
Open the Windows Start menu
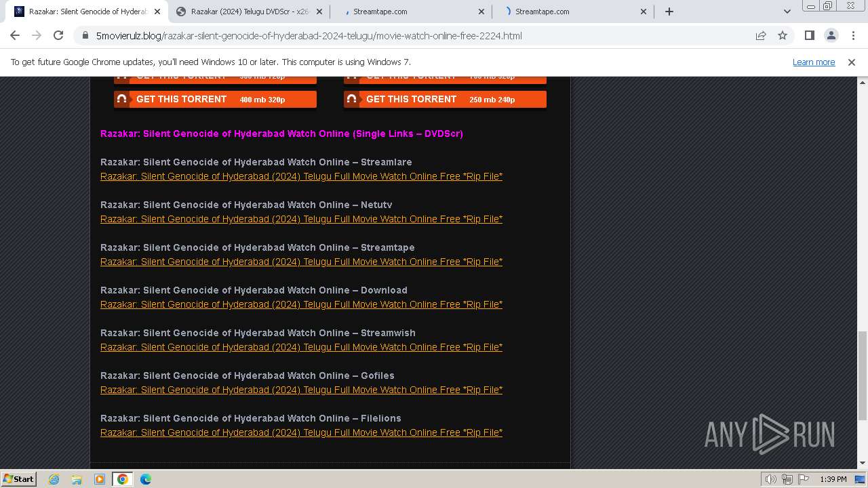pyautogui.click(x=18, y=479)
